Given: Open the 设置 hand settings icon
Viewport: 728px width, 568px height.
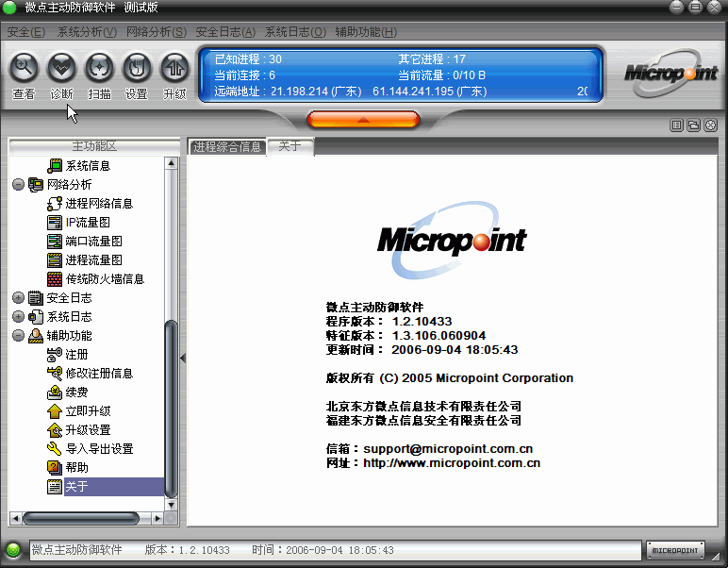Looking at the screenshot, I should pos(137,68).
